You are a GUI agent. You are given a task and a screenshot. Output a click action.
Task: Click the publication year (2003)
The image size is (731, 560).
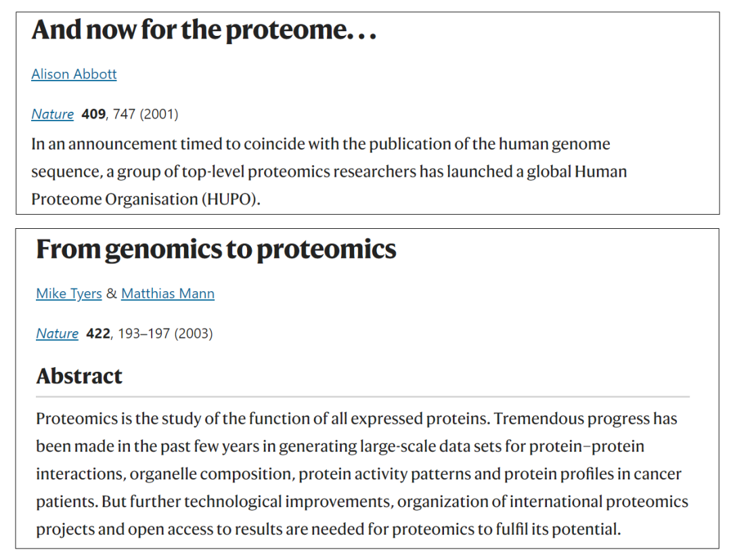(194, 334)
